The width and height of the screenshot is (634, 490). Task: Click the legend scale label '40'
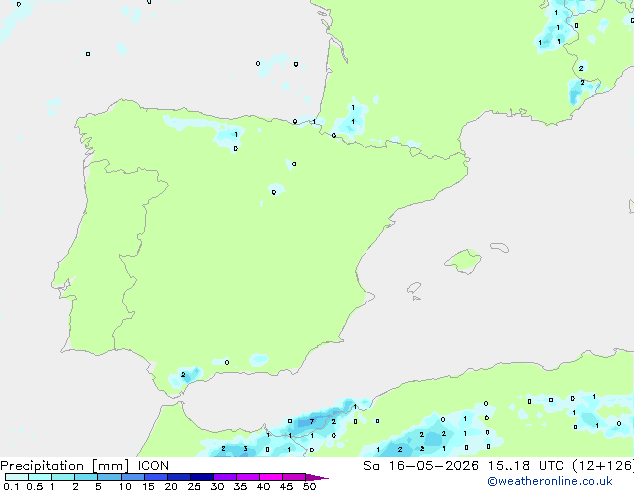(263, 486)
